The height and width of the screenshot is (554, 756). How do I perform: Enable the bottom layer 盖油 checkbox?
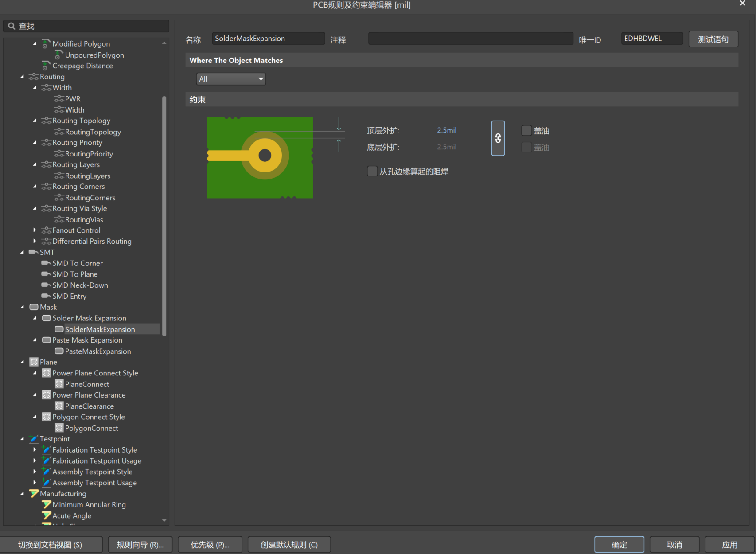pyautogui.click(x=526, y=147)
